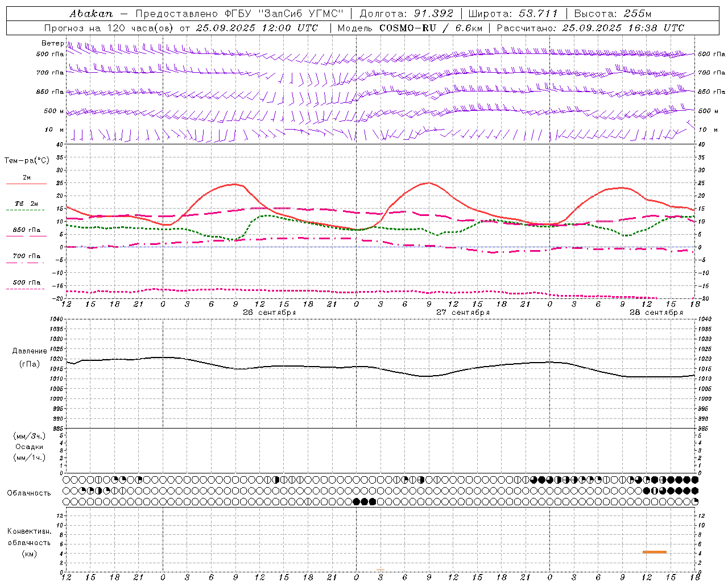This screenshot has height=582, width=728.
Task: Select the 'Прогноз на 120 часа(ов)' forecast text
Action: click(x=109, y=28)
